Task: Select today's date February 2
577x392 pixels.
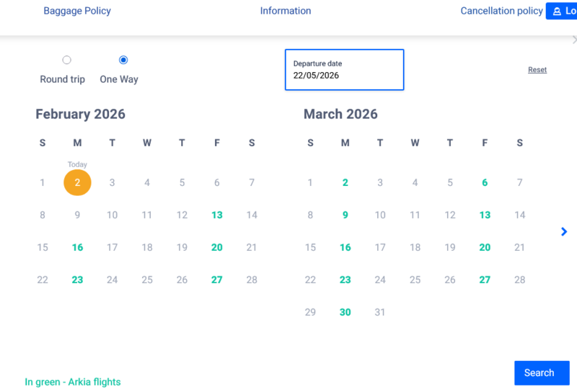Action: pyautogui.click(x=77, y=182)
